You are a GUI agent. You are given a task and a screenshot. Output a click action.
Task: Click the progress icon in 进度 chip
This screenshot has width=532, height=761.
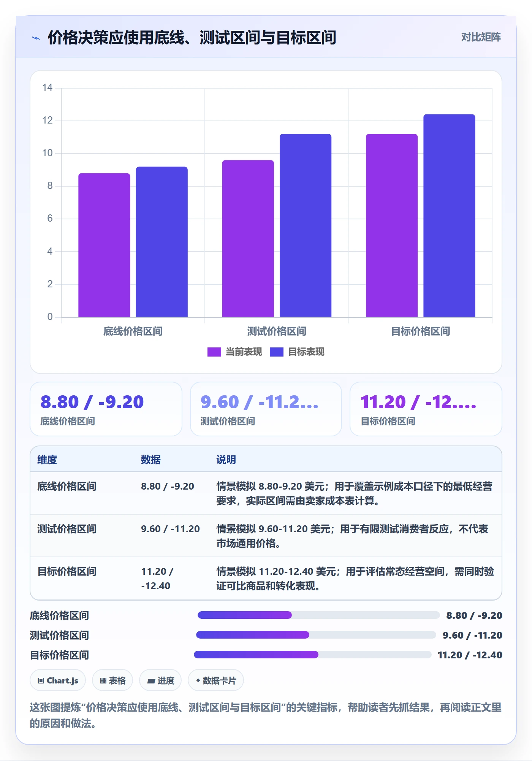click(x=151, y=681)
